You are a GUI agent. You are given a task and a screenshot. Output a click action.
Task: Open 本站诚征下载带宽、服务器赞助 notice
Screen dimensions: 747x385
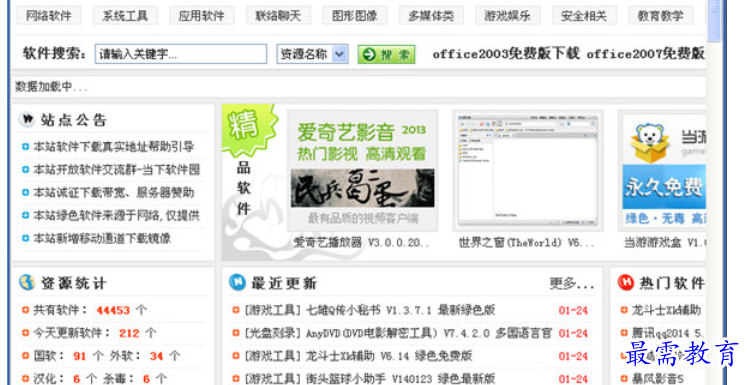pos(114,192)
